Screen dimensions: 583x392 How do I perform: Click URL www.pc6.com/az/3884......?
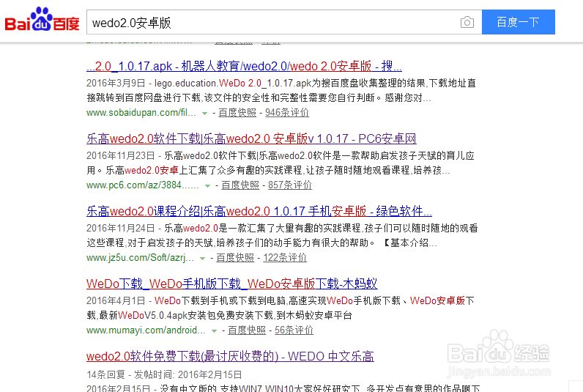(x=143, y=185)
